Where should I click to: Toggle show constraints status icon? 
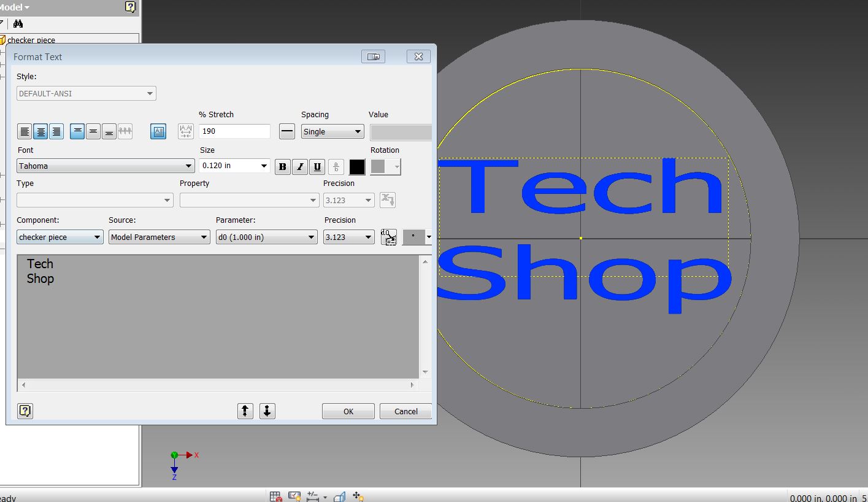(x=294, y=496)
